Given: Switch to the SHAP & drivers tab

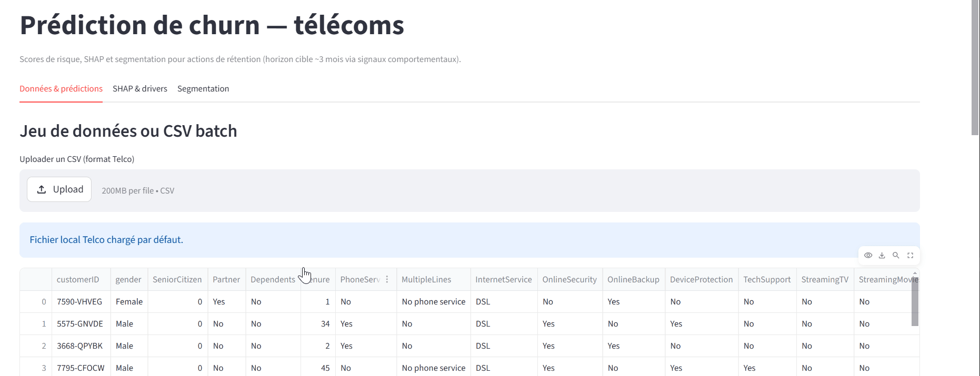Looking at the screenshot, I should 140,89.
